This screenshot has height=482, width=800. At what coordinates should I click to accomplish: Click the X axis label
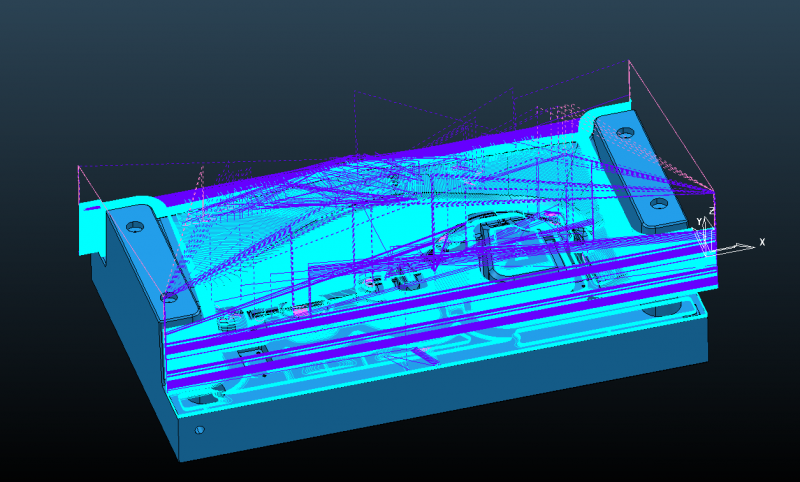[x=762, y=242]
